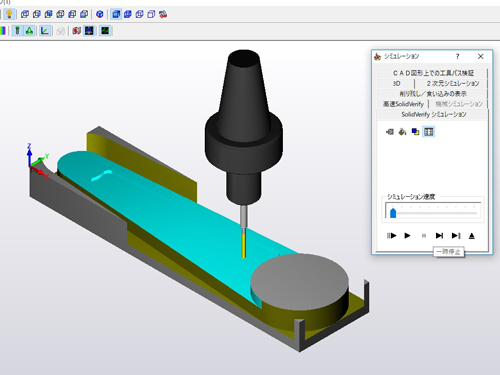
Task: Click the olive paint bucket icon in simulation panel
Action: 403,132
